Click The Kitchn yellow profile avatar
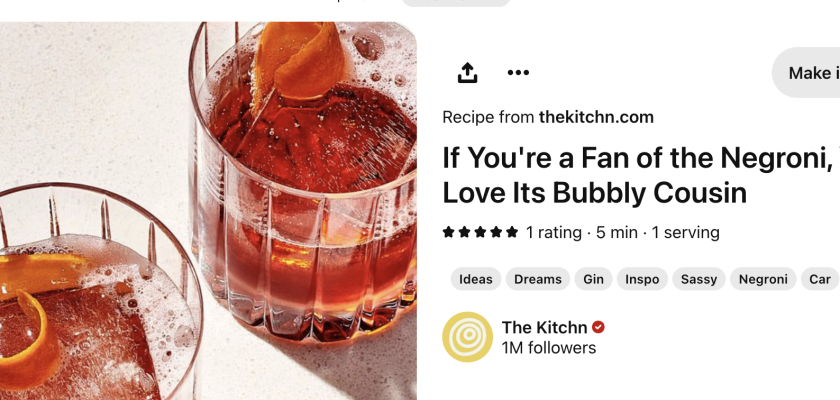This screenshot has width=840, height=400. [x=467, y=337]
